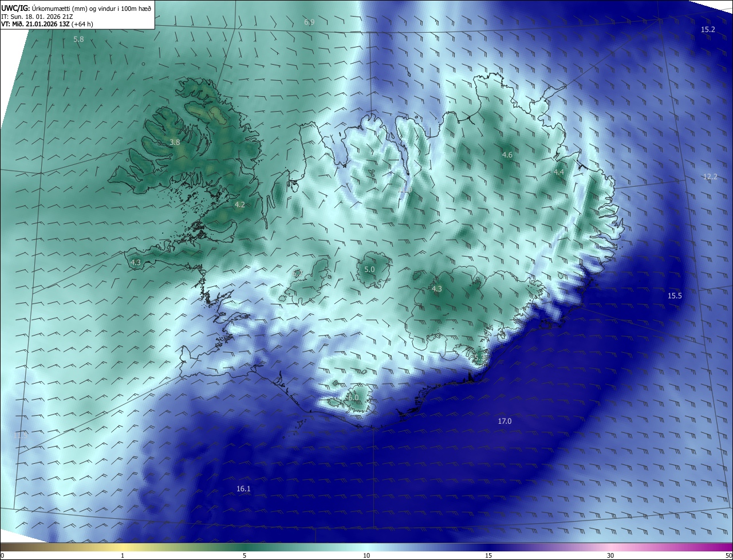The image size is (733, 560).
Task: Click the 4.4 value label on the map
Action: [x=559, y=172]
